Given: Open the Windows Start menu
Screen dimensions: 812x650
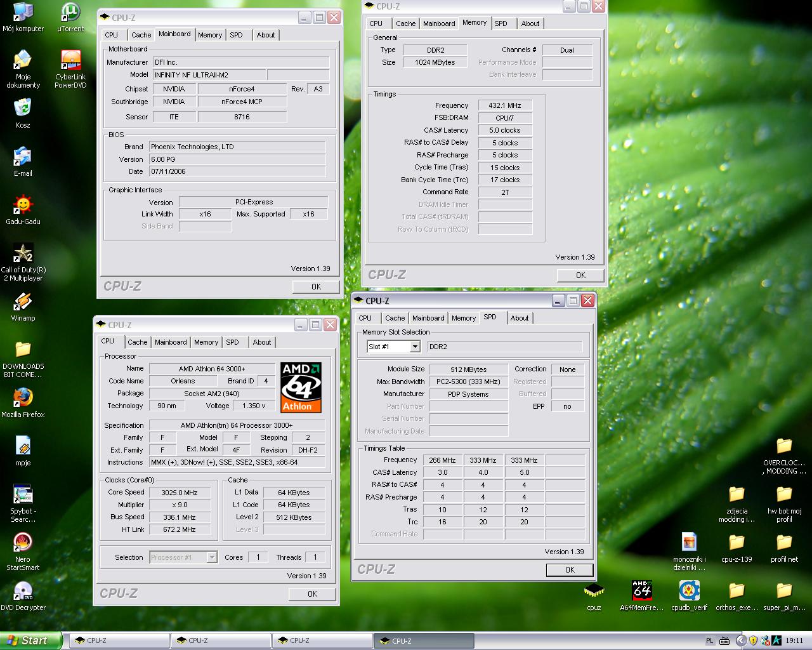Looking at the screenshot, I should click(x=31, y=640).
